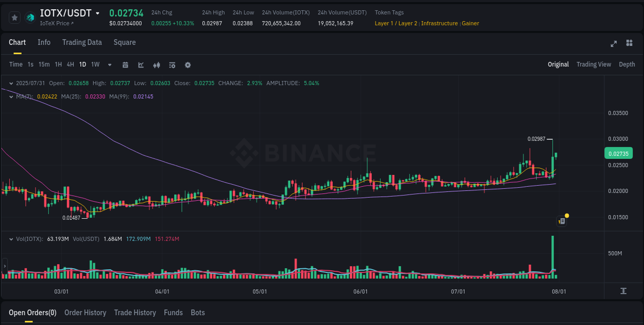
Task: Click the IoTeX coin logo
Action: tap(30, 17)
